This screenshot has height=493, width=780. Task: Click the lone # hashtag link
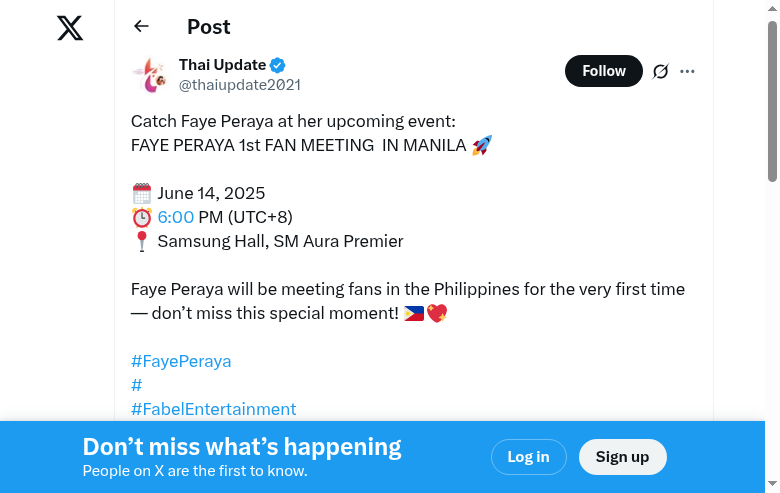[x=136, y=385]
